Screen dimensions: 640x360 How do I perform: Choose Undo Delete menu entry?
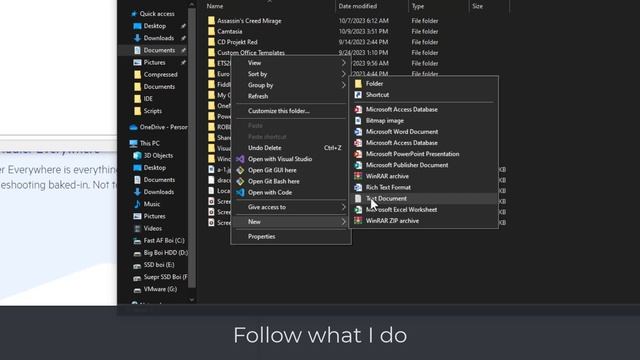[x=291, y=148]
